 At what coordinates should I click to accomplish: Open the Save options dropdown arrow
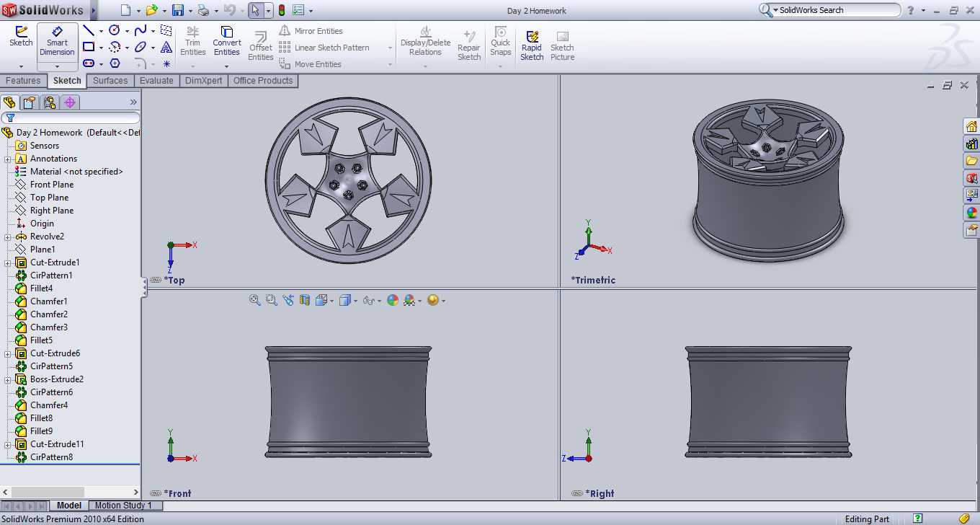[x=190, y=11]
